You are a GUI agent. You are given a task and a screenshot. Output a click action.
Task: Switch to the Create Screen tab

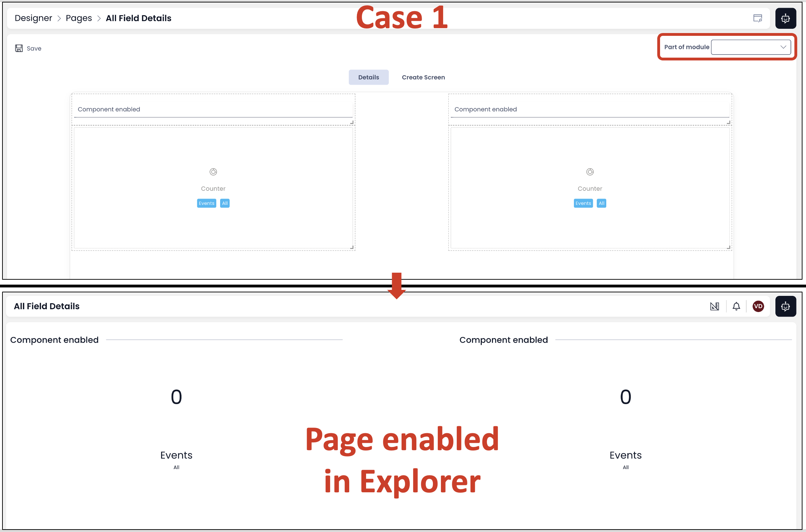(x=423, y=77)
